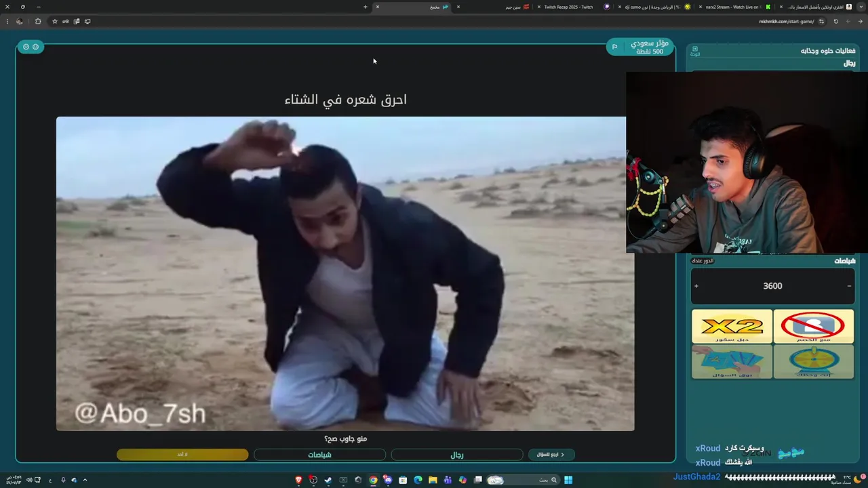Activate the 'منع الخصم' red prohibition card
Image resolution: width=868 pixels, height=488 pixels.
pyautogui.click(x=813, y=327)
